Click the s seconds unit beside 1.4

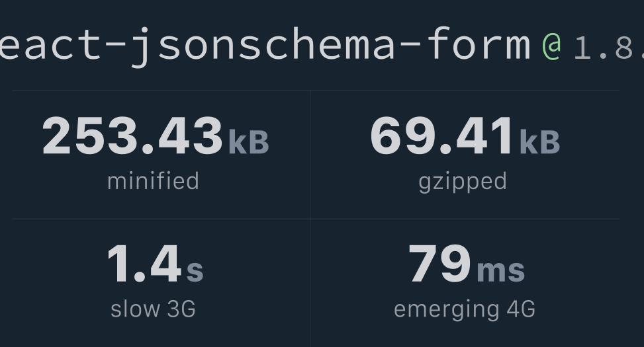pos(195,271)
